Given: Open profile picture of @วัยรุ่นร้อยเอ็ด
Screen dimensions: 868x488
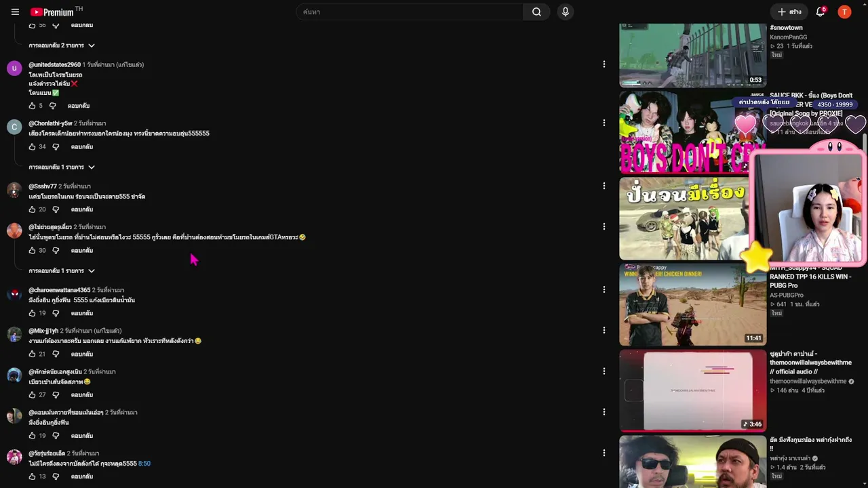Looking at the screenshot, I should pos(14,457).
